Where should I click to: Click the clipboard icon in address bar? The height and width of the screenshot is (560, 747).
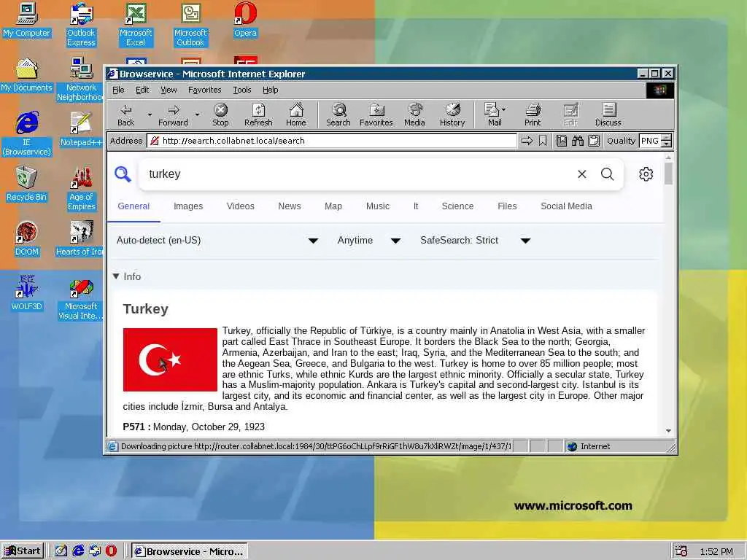coord(594,141)
